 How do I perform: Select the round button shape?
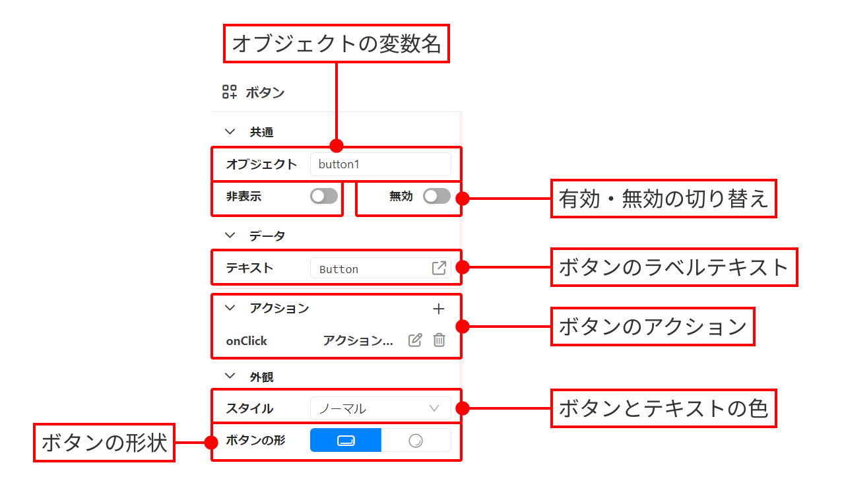coord(416,441)
